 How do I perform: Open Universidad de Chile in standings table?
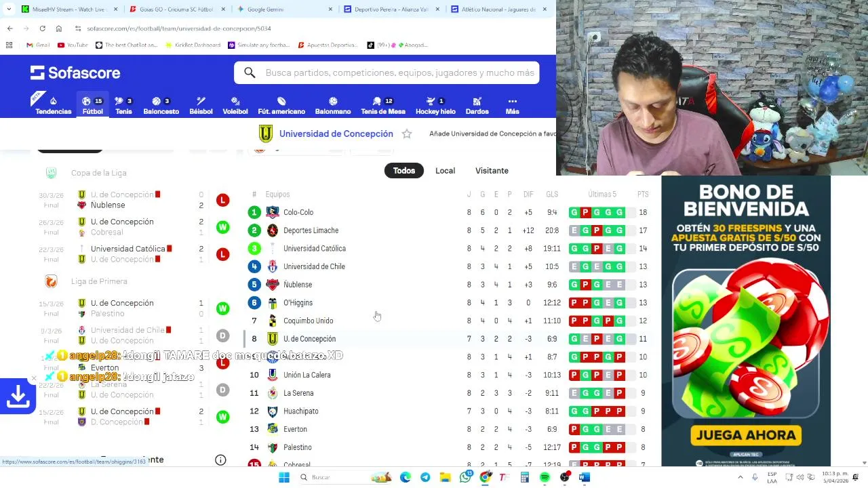coord(314,266)
